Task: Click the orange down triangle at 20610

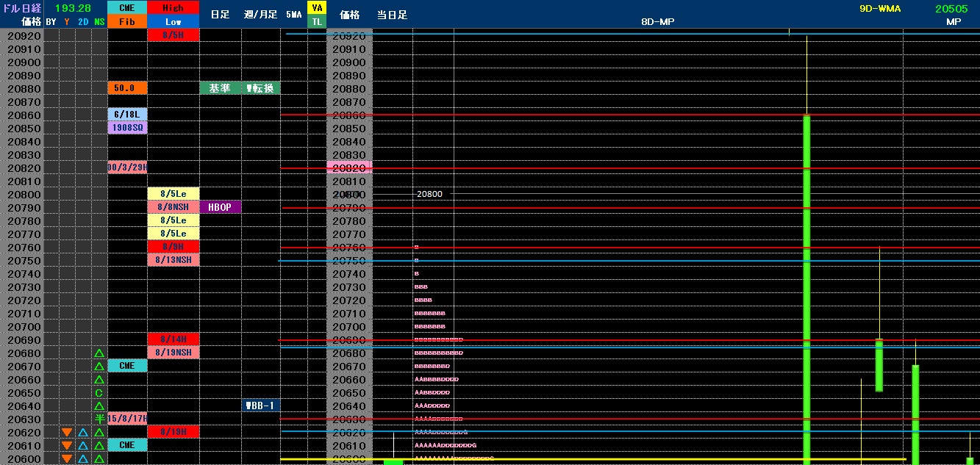Action: tap(67, 446)
